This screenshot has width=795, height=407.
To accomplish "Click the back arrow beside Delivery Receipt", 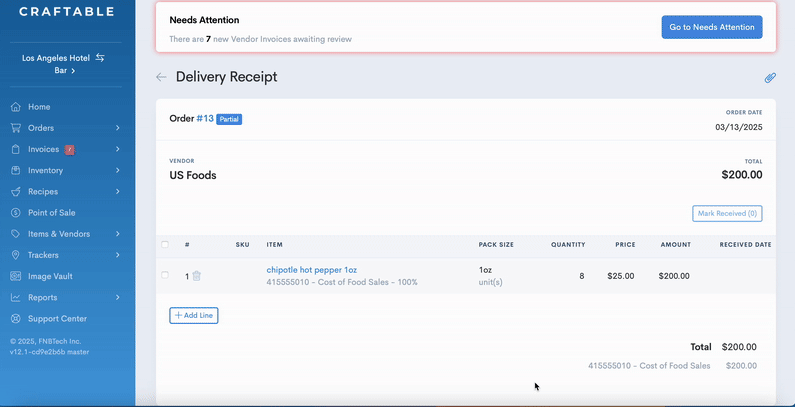I will tap(161, 77).
